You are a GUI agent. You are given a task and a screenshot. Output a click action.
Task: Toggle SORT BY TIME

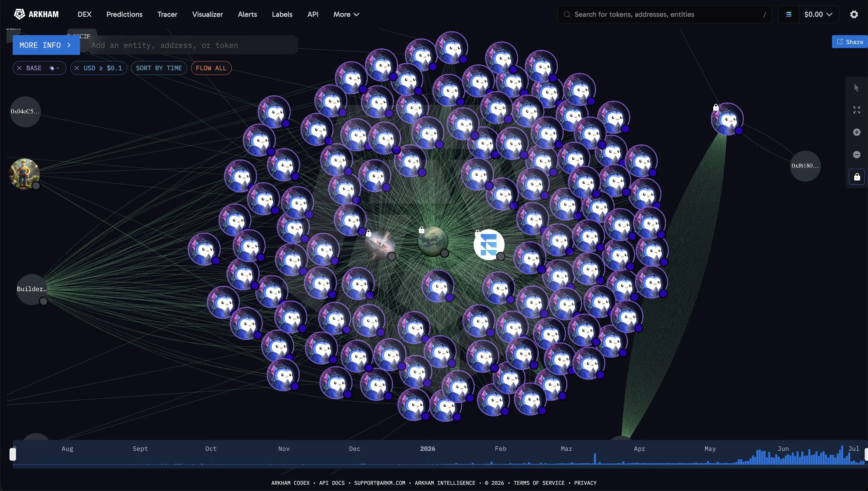pos(159,68)
